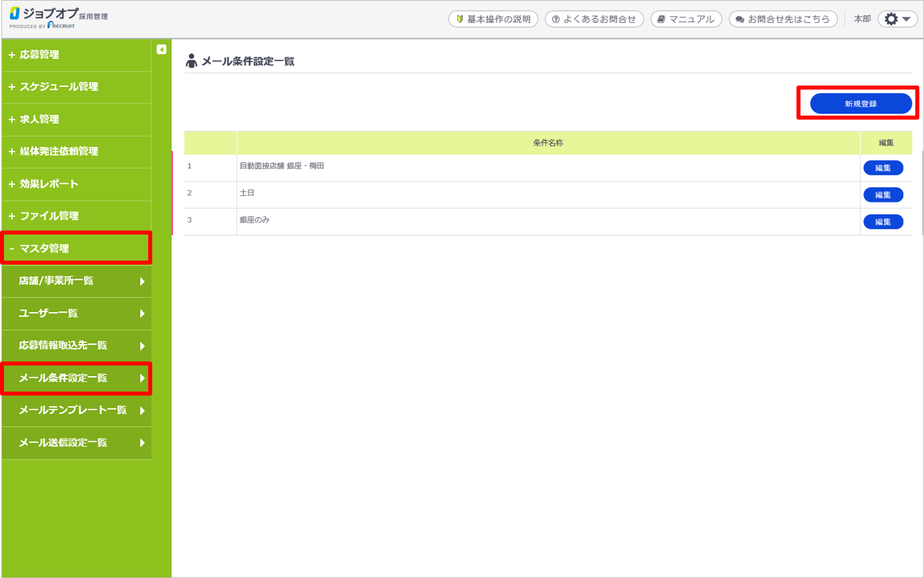The image size is (924, 578).
Task: Open the マニュアル link
Action: click(x=686, y=19)
